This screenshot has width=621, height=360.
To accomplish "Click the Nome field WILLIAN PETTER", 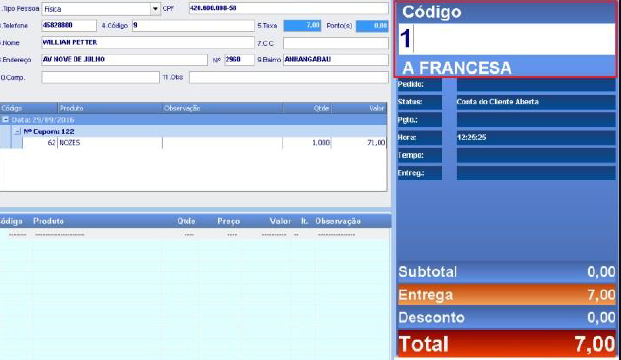I will click(148, 42).
